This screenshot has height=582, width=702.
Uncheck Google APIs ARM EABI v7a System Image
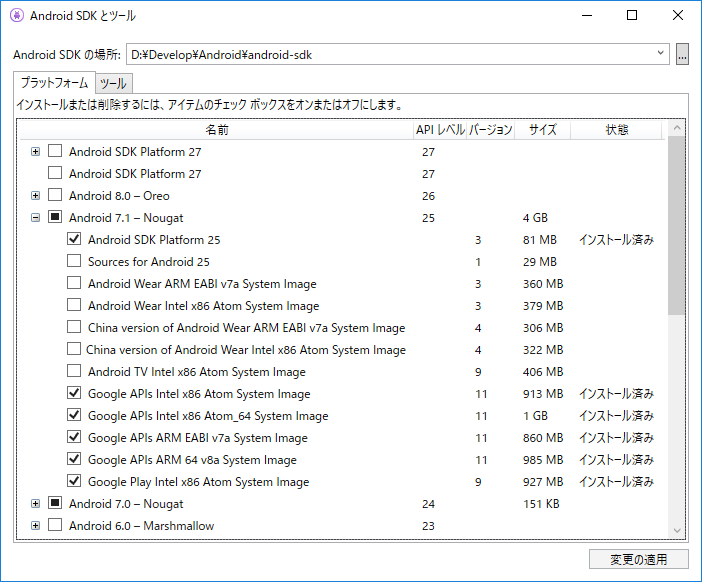click(x=74, y=436)
